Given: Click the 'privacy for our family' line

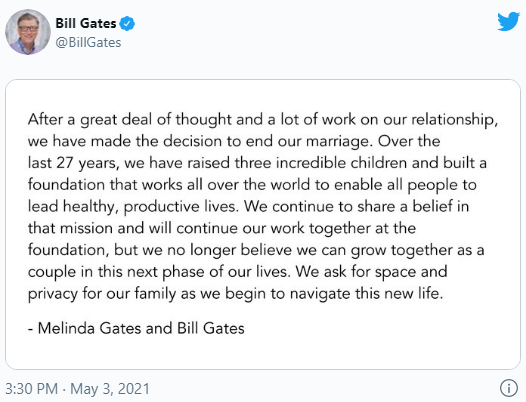Looking at the screenshot, I should 235,294.
